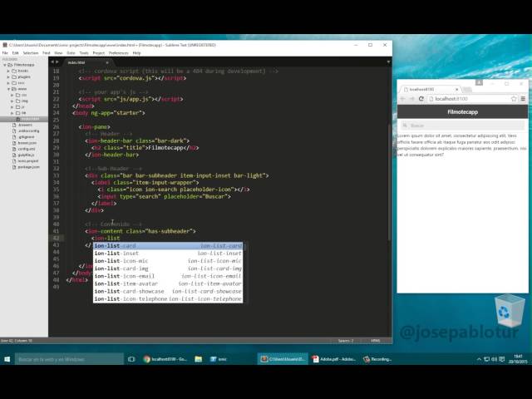The image size is (532, 399).
Task: Go to the previous tab with the left arrow
Action: point(52,62)
